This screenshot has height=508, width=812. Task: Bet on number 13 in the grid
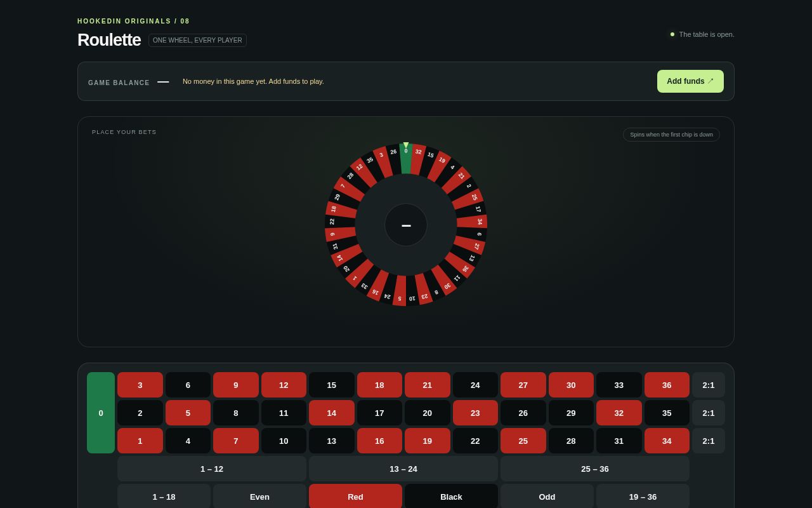(332, 441)
